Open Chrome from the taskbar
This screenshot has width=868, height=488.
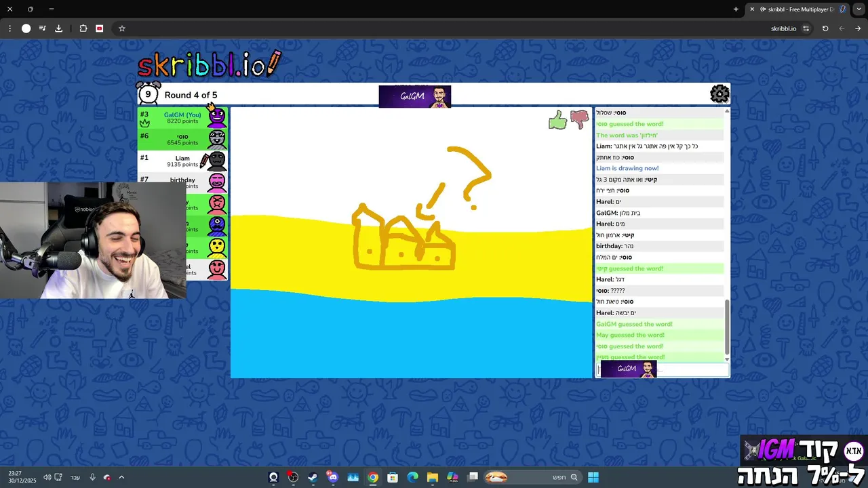(372, 477)
